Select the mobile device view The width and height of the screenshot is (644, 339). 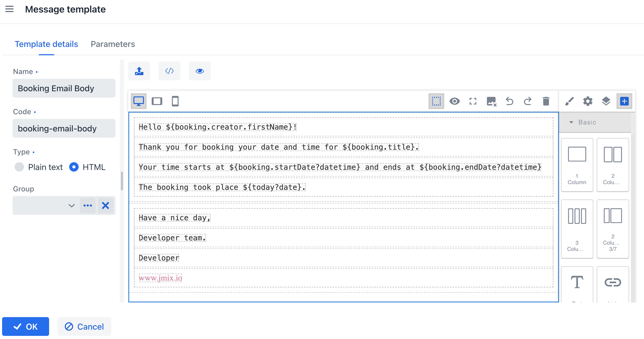tap(175, 101)
